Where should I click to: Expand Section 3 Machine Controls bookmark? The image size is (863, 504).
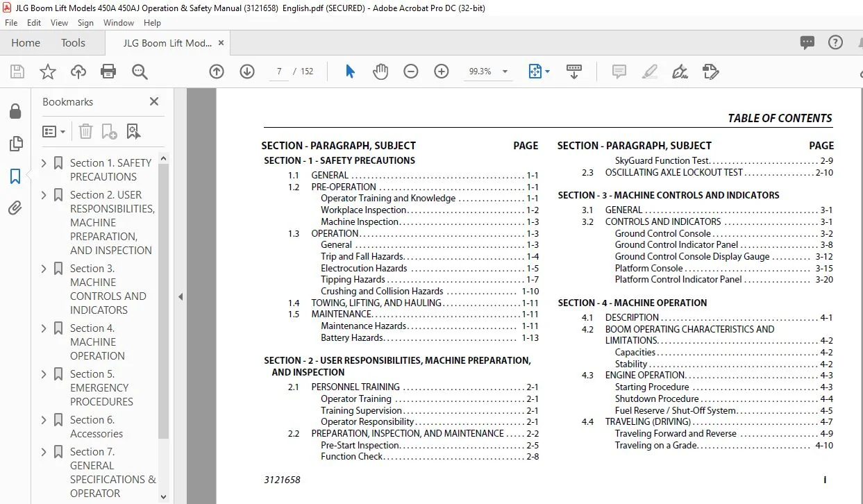pos(44,269)
